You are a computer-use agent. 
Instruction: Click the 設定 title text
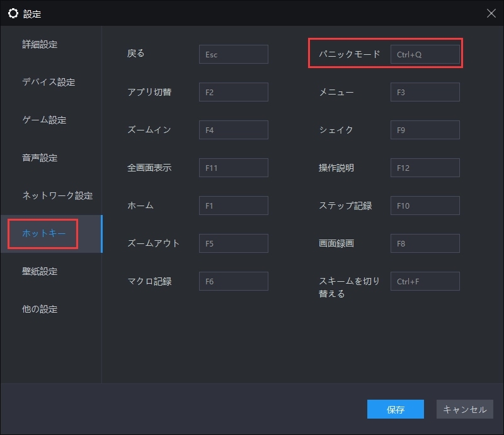click(32, 14)
